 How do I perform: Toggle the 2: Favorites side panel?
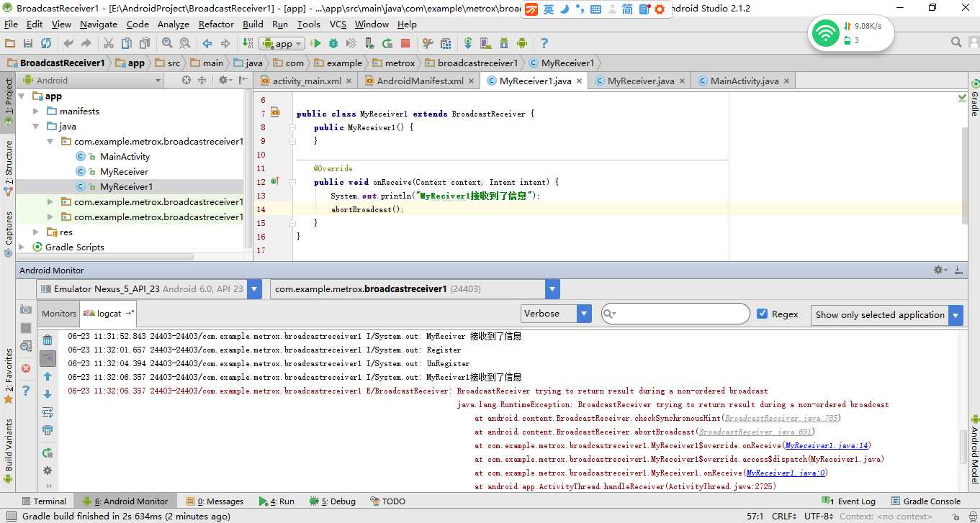8,375
